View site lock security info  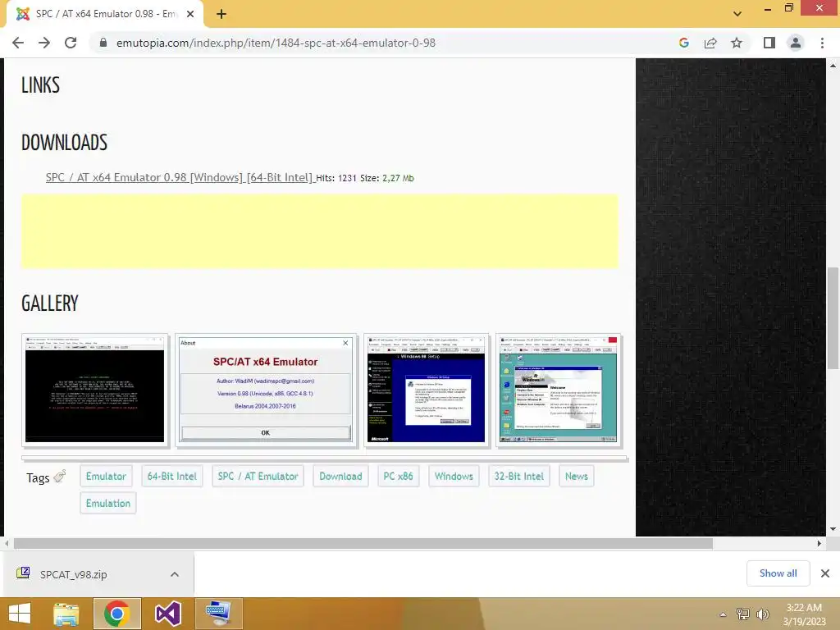click(103, 43)
